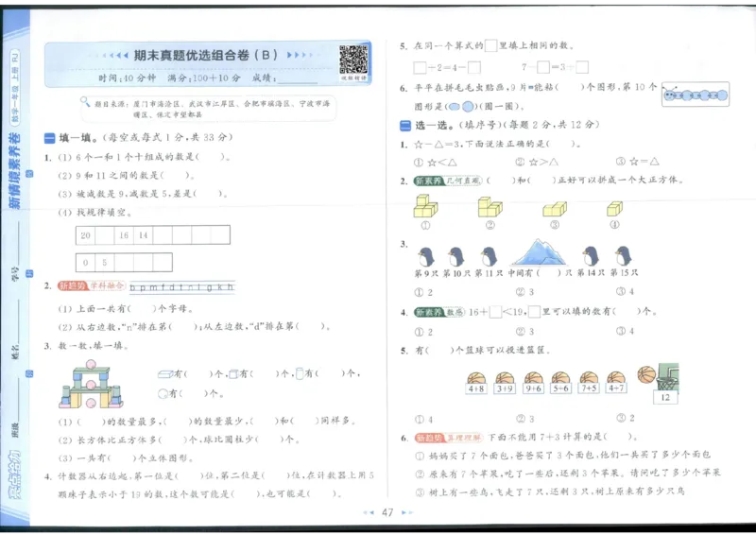756x535 pixels.
Task: Click option ② 原来有7个苹果
Action: click(x=568, y=474)
